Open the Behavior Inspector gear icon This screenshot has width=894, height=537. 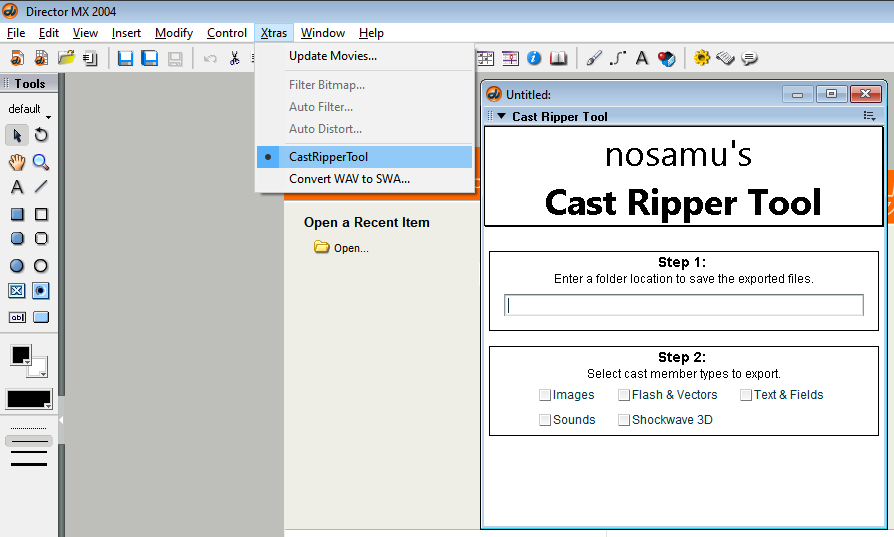coord(701,58)
